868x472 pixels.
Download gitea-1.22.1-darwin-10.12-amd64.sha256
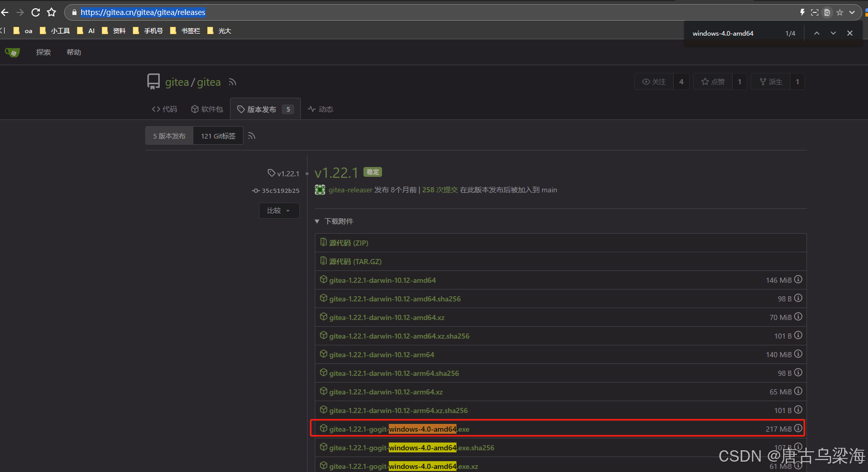coord(395,299)
